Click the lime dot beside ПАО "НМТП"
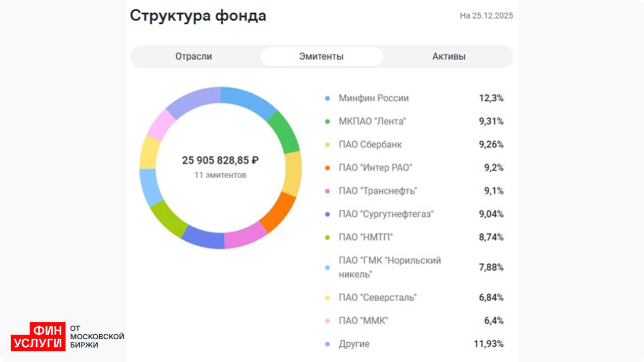 point(328,237)
